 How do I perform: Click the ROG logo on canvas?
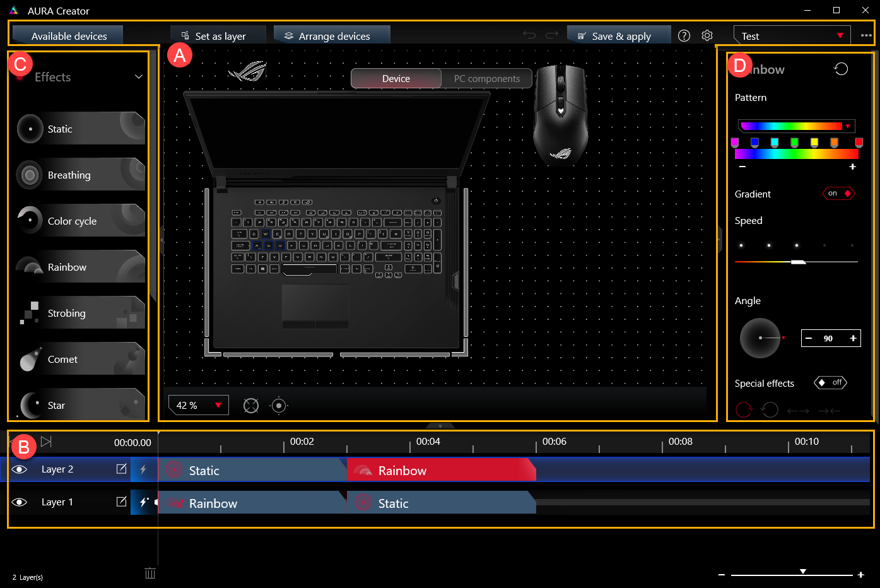[x=247, y=71]
